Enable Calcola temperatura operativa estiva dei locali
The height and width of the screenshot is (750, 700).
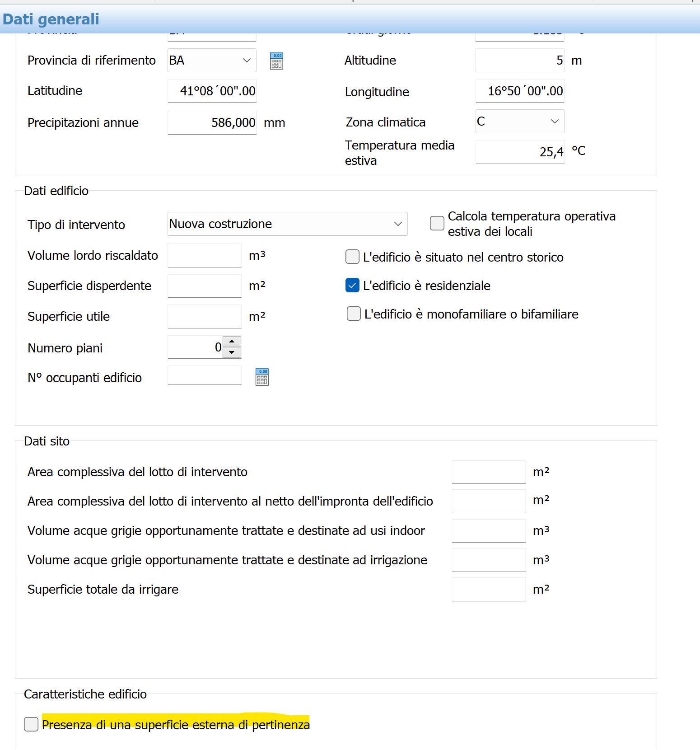click(x=437, y=223)
